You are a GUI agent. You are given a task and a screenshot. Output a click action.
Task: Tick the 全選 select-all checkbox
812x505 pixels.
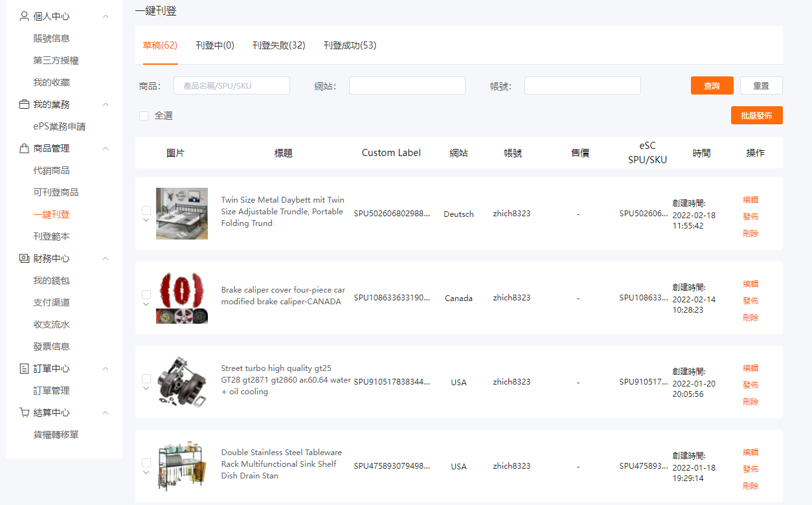(144, 116)
